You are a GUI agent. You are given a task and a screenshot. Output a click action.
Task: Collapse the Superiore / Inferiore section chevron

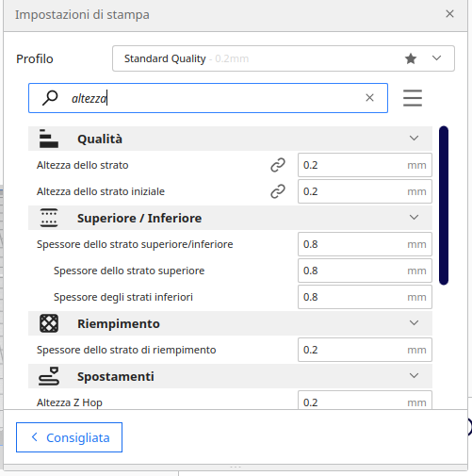pos(414,218)
